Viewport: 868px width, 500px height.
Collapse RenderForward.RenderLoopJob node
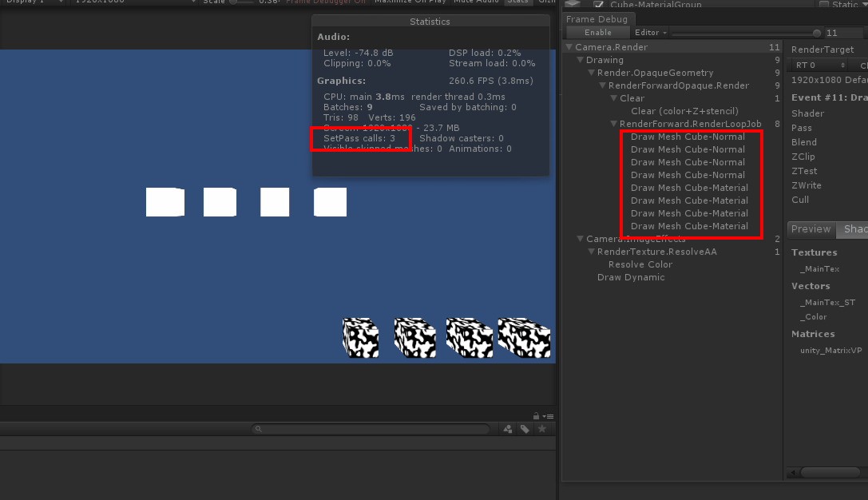coord(613,124)
